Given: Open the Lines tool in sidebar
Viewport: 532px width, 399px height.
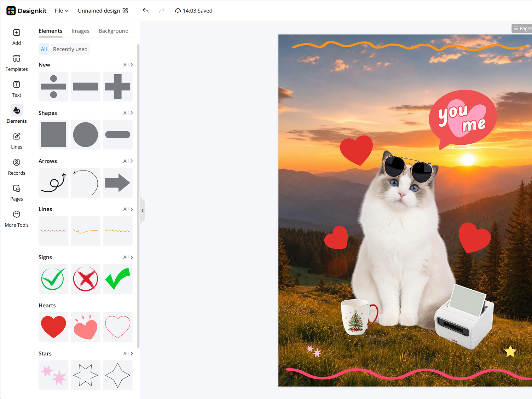Looking at the screenshot, I should (17, 141).
